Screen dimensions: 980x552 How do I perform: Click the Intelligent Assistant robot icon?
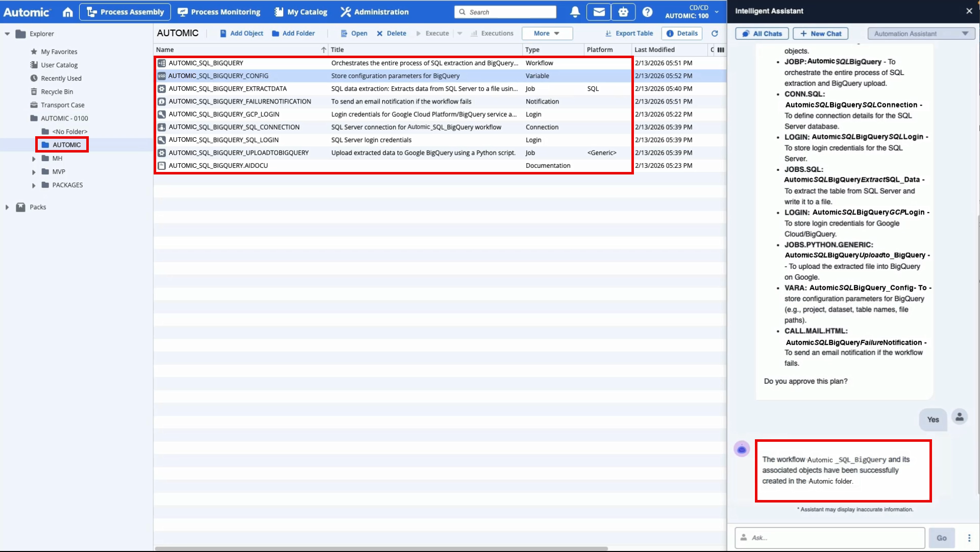point(623,12)
